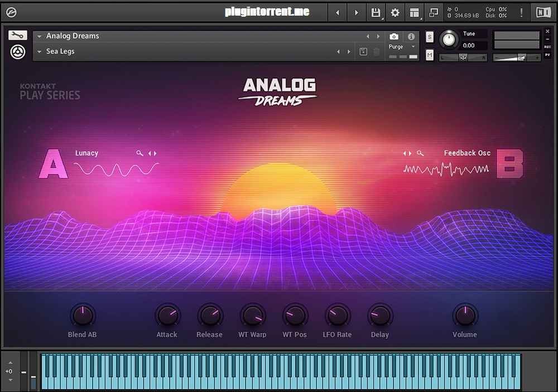Screen dimensions: 558x392
Task: Select next Source B wavetable
Action: pyautogui.click(x=410, y=153)
